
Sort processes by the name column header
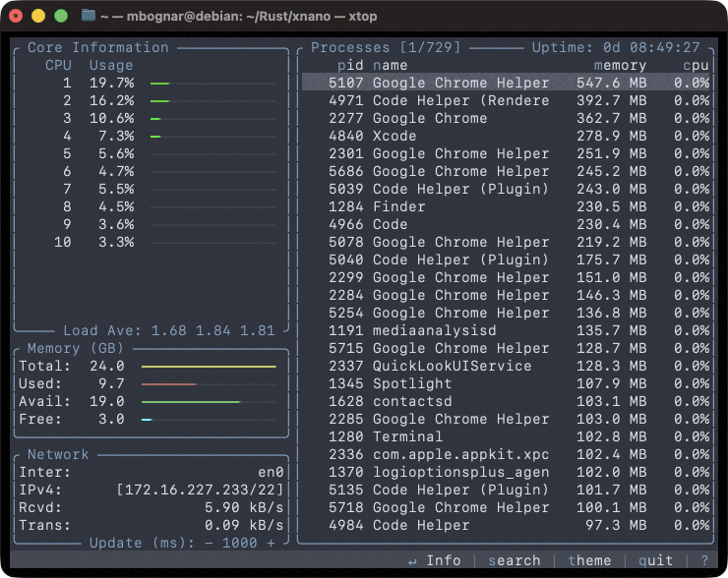[x=390, y=66]
